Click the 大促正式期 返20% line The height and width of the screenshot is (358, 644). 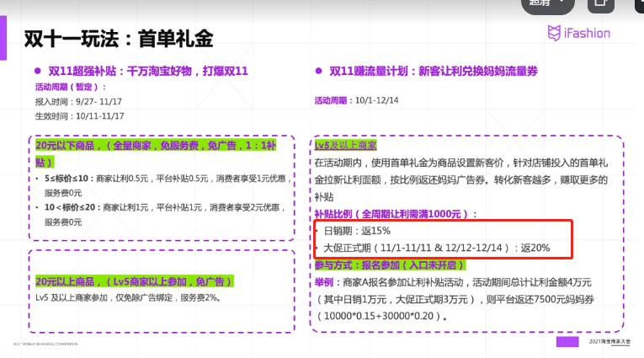(436, 248)
